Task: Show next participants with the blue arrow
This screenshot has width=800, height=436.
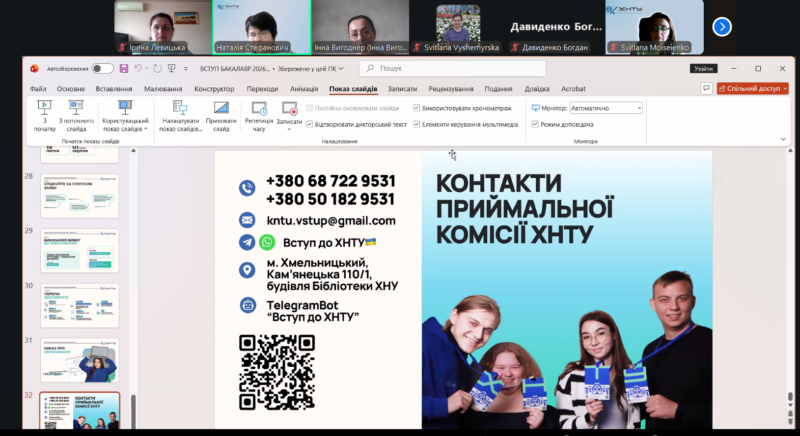Action: tap(721, 27)
